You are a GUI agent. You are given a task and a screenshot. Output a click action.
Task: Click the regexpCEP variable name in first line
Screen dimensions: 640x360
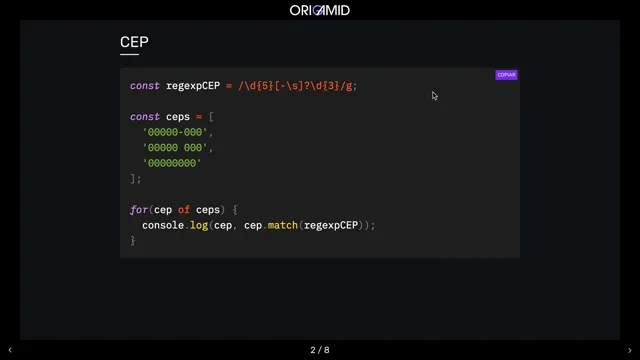click(x=193, y=86)
